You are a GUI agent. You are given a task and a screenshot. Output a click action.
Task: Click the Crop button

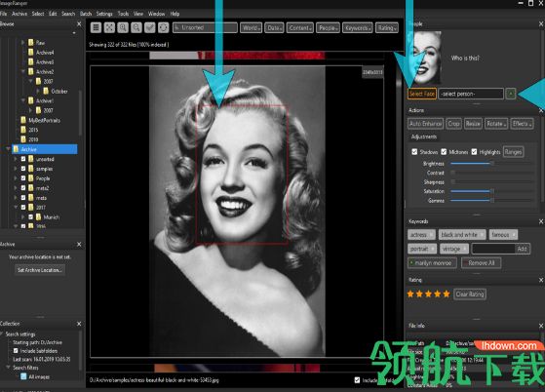click(453, 124)
